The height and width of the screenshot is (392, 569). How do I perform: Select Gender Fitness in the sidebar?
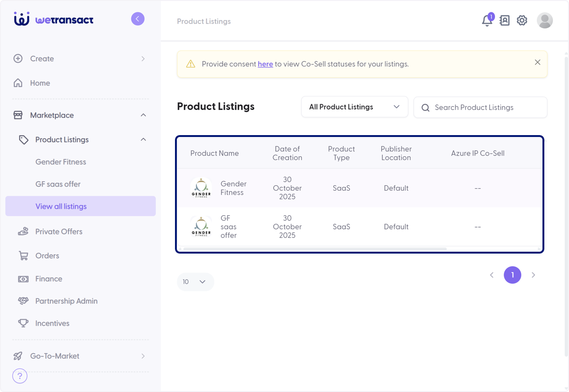[x=61, y=162]
